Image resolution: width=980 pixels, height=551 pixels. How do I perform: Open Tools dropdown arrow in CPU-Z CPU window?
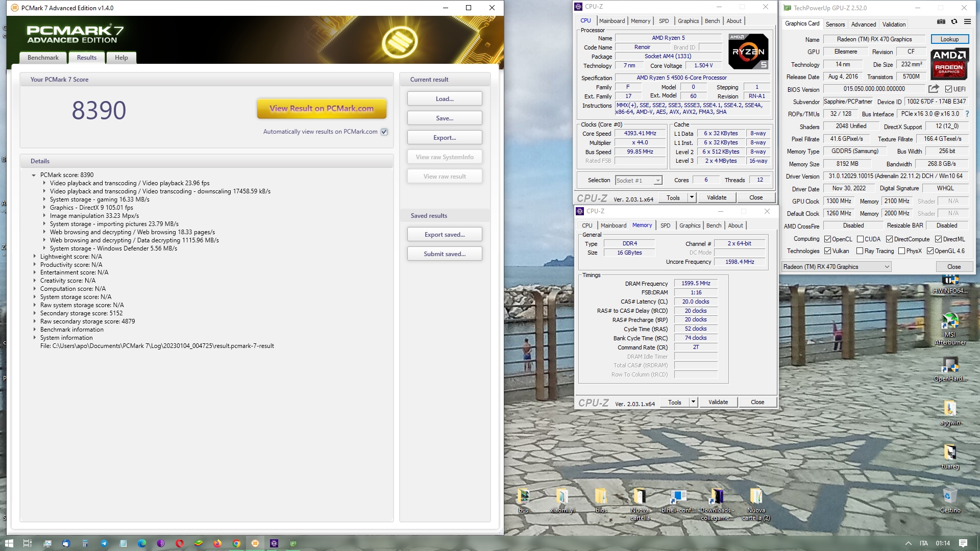coord(692,197)
